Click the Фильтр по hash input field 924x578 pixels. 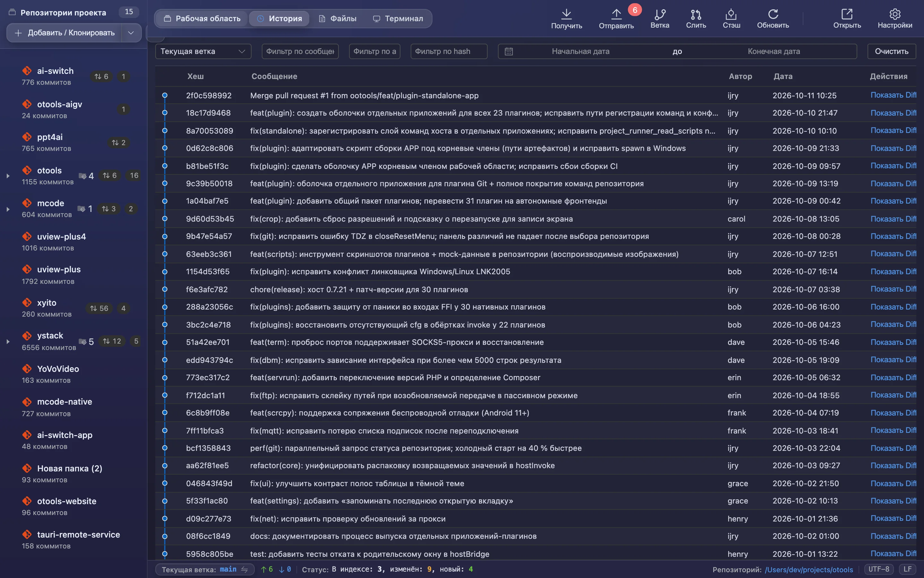click(449, 51)
